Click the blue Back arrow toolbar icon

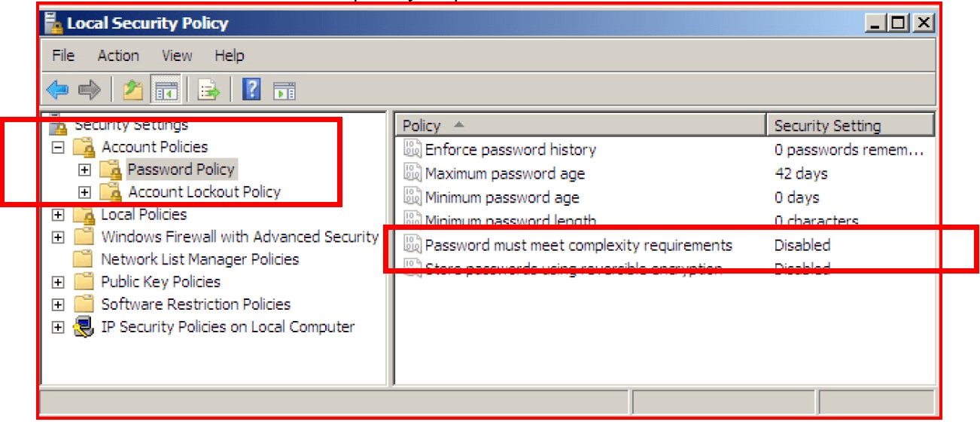57,90
